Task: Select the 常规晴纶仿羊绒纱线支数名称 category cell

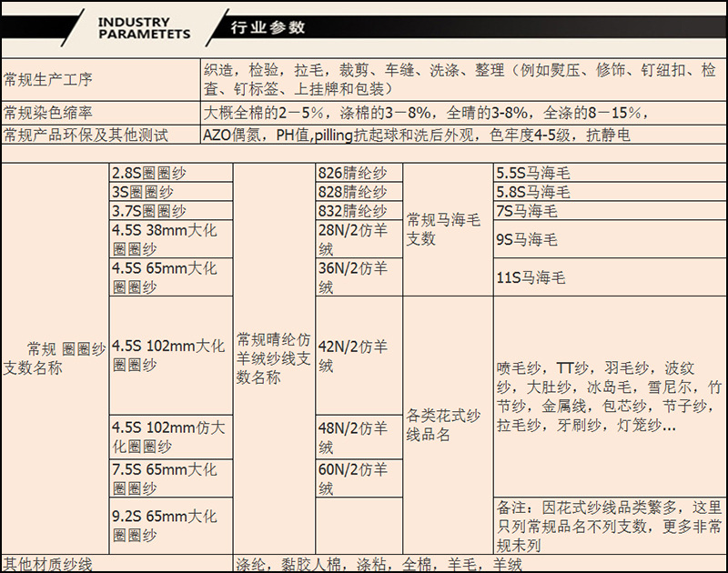Action: pyautogui.click(x=274, y=358)
